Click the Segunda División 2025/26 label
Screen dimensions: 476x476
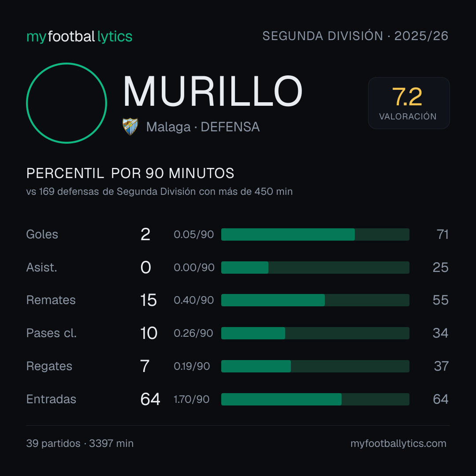355,36
